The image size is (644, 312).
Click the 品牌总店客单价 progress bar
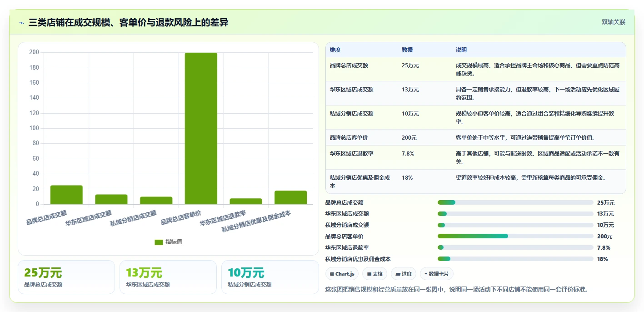[515, 236]
